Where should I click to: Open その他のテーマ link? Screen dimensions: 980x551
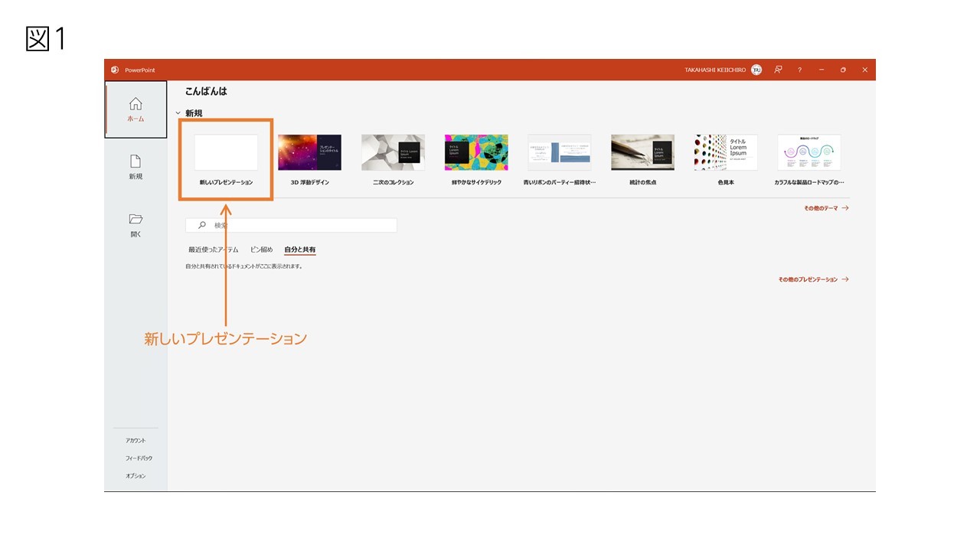[826, 208]
